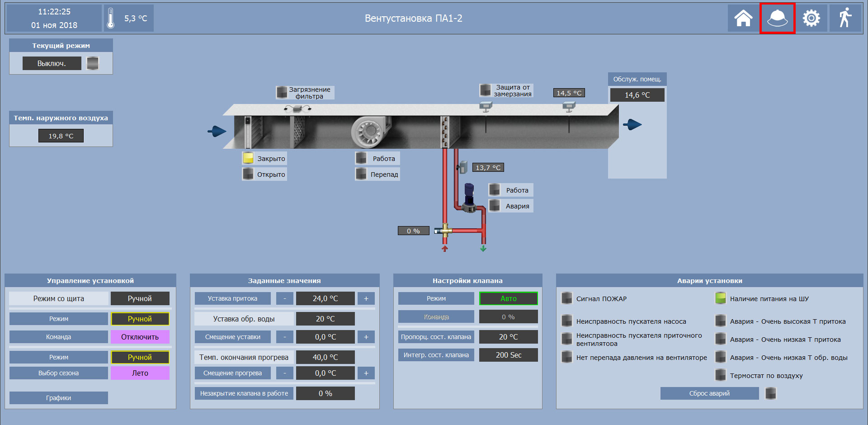
Task: Increase Смещение прогрева with plus button
Action: [x=366, y=373]
